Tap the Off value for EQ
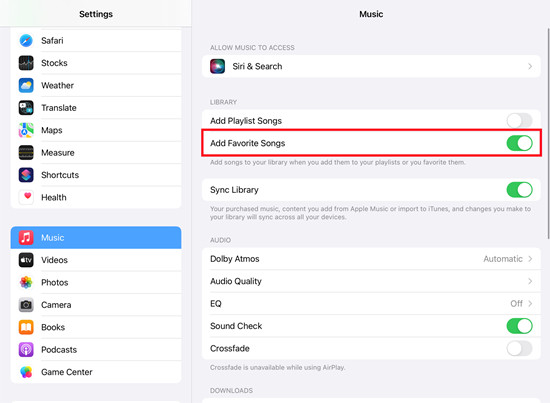Viewport: 550px width, 403px height. coord(516,304)
